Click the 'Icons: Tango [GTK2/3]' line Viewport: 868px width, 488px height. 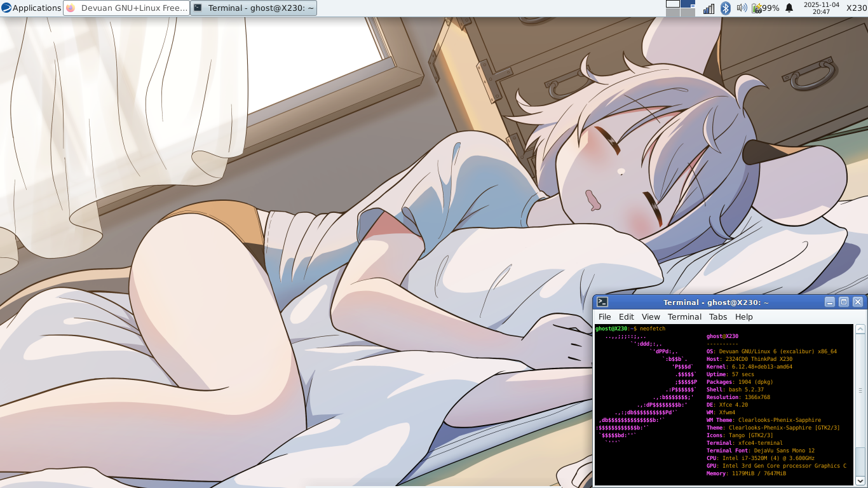coord(740,435)
